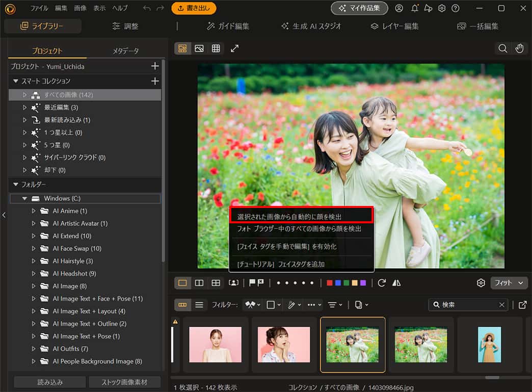Switch browser to thumbnail strip view

pos(182,305)
